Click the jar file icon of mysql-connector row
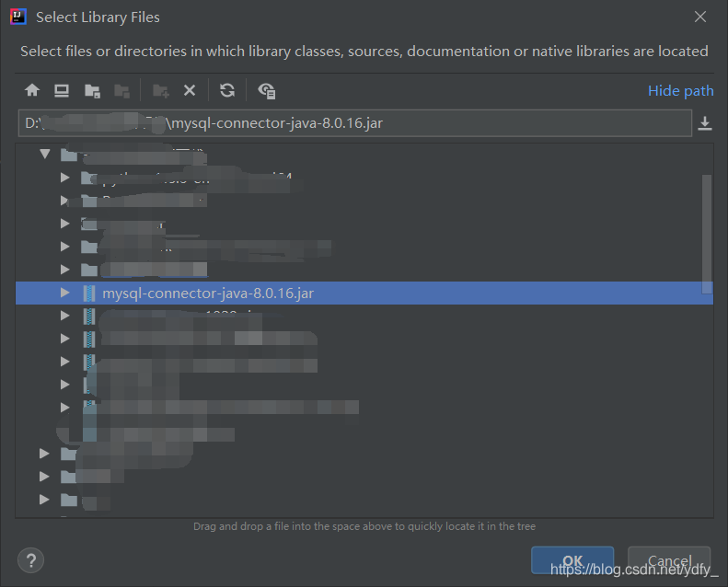Screen dimensions: 728x587 (x=89, y=293)
